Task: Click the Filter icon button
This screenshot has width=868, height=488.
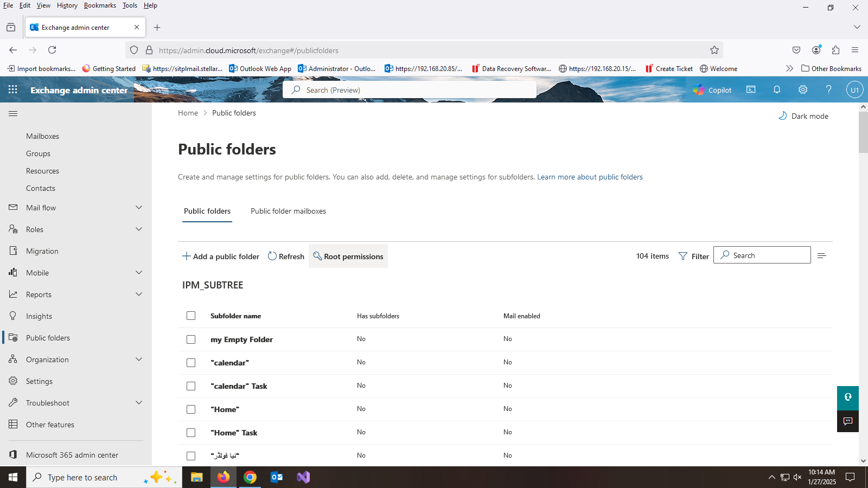Action: pyautogui.click(x=694, y=256)
